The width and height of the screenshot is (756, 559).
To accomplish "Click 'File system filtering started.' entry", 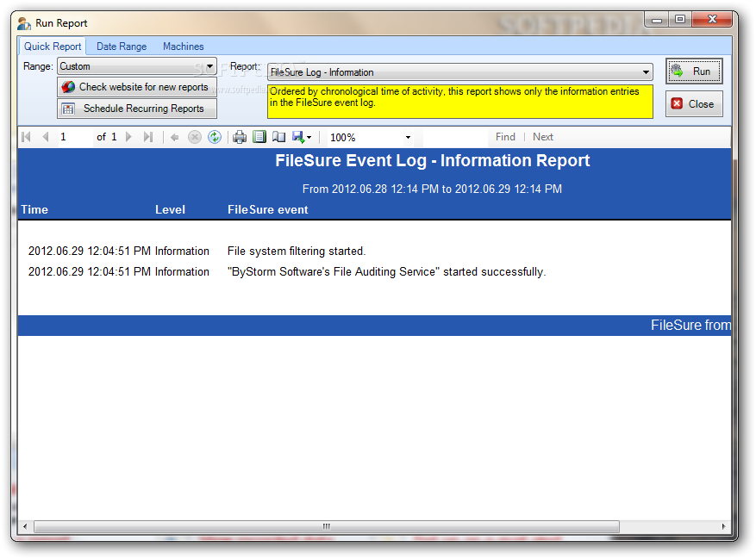I will pos(297,251).
